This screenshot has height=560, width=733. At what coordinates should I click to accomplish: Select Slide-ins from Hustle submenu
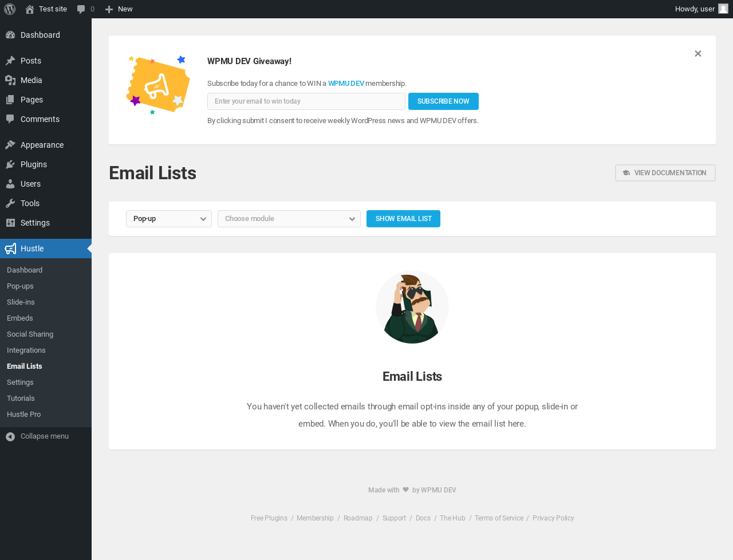[21, 302]
